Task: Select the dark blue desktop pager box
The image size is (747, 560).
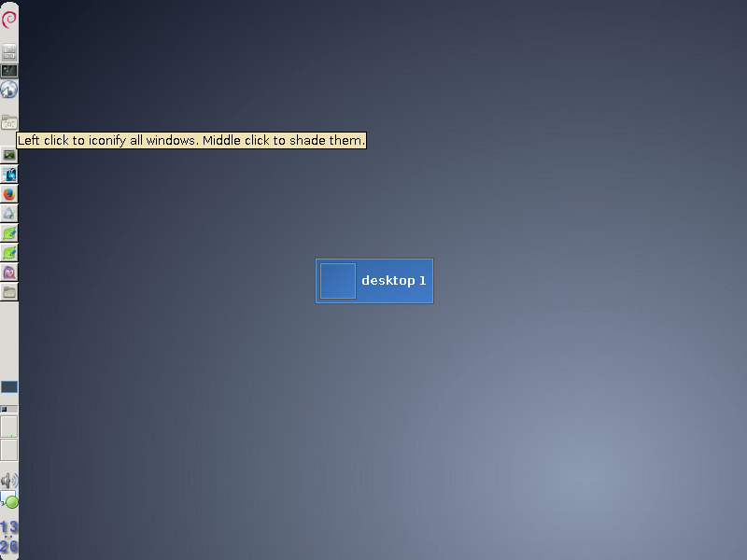Action: [9, 386]
